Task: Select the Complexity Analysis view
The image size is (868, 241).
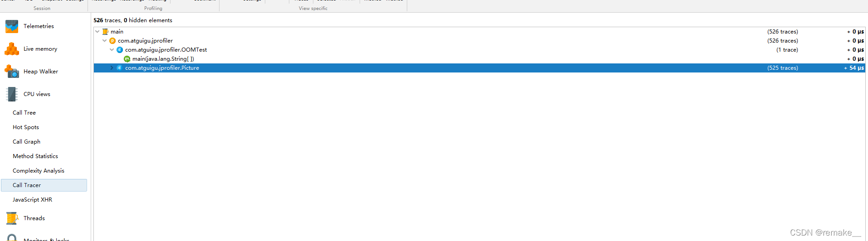Action: click(x=39, y=171)
